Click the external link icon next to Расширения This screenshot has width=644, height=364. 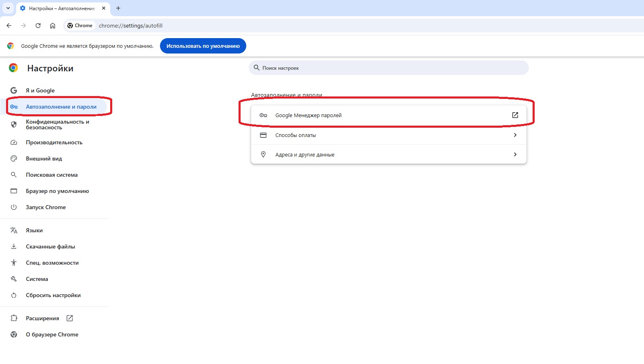click(70, 318)
